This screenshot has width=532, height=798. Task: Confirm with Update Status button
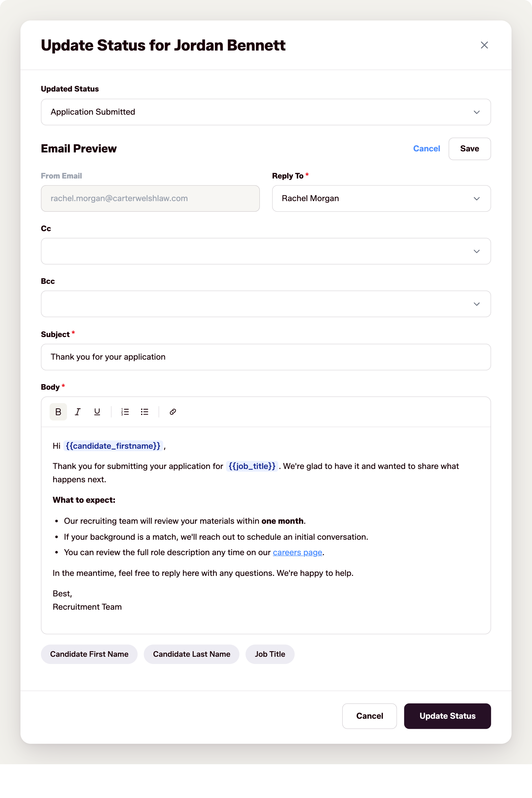tap(447, 716)
